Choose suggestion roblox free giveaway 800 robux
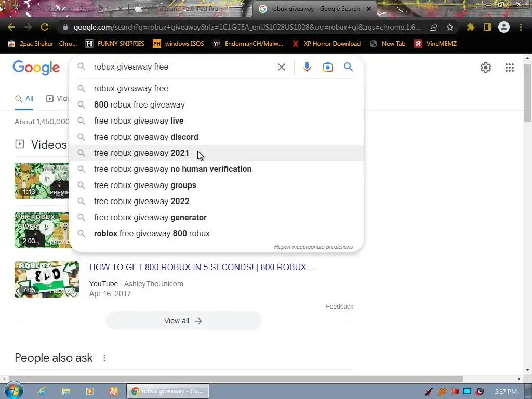Image resolution: width=532 pixels, height=399 pixels. pyautogui.click(x=217, y=233)
